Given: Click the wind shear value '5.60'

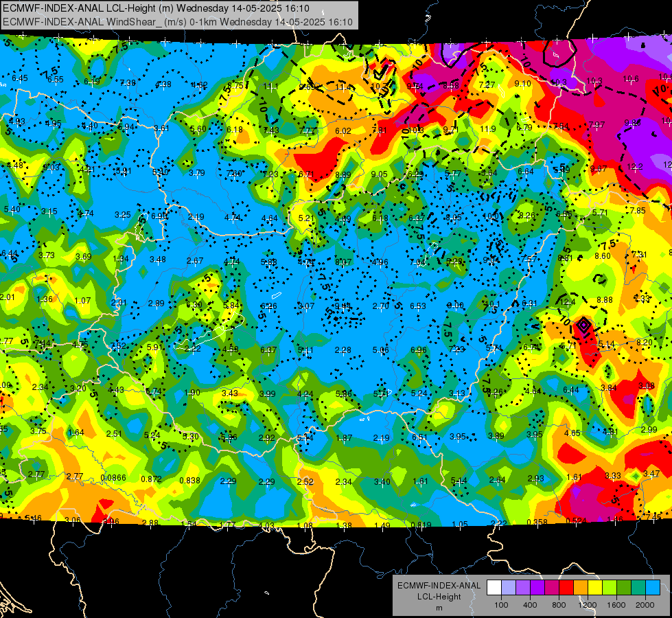Looking at the screenshot, I should (198, 128).
